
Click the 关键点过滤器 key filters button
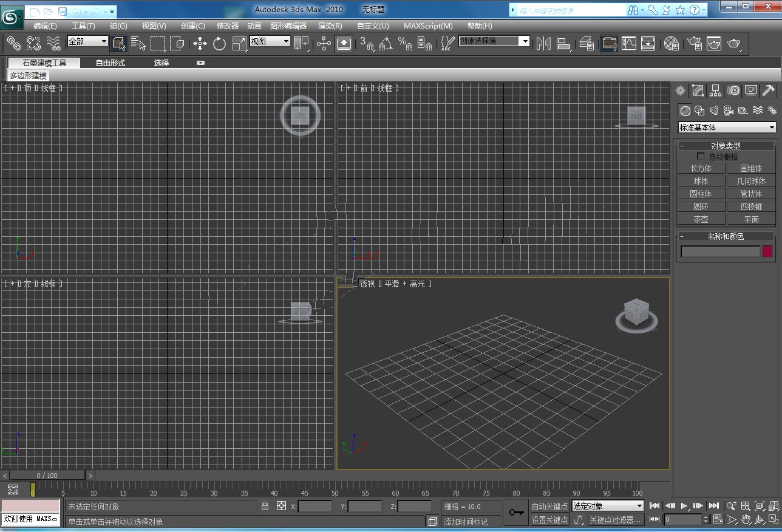point(616,520)
